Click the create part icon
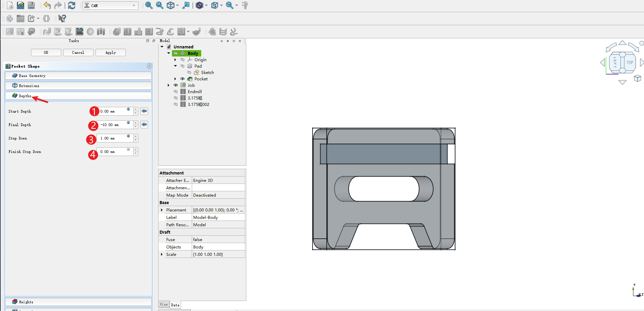The width and height of the screenshot is (644, 311). click(10, 18)
